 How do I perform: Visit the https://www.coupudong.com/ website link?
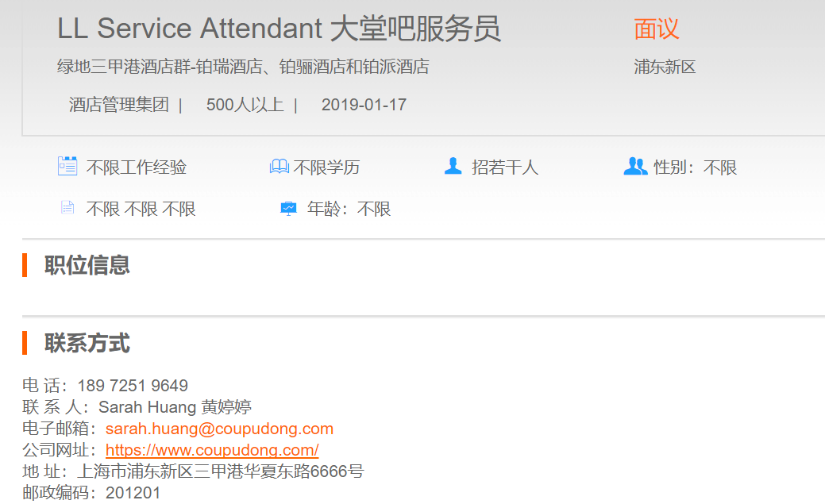click(x=212, y=450)
